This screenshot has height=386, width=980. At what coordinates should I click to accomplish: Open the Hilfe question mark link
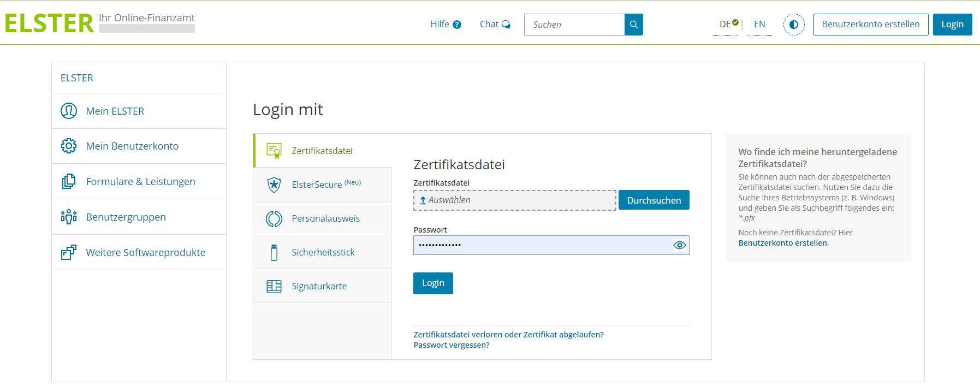click(x=446, y=25)
